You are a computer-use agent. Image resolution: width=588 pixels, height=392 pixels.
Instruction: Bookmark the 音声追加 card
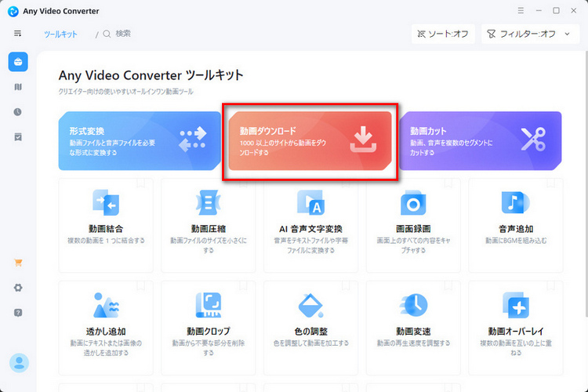[x=551, y=183]
